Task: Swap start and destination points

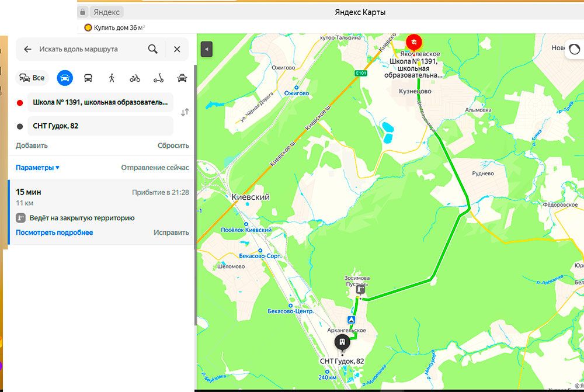Action: [185, 112]
